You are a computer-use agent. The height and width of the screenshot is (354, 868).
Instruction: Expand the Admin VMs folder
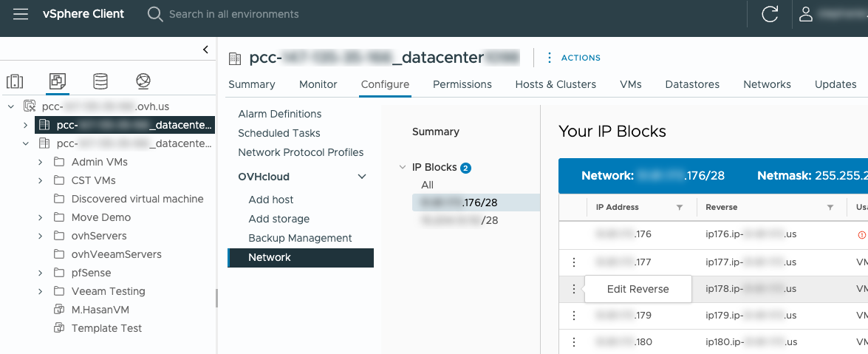[x=41, y=162]
